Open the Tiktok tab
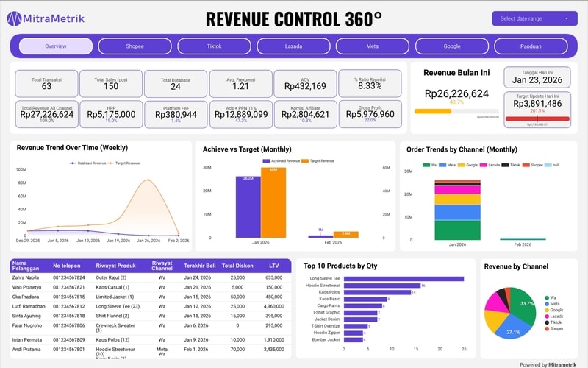588x368 pixels. point(214,46)
